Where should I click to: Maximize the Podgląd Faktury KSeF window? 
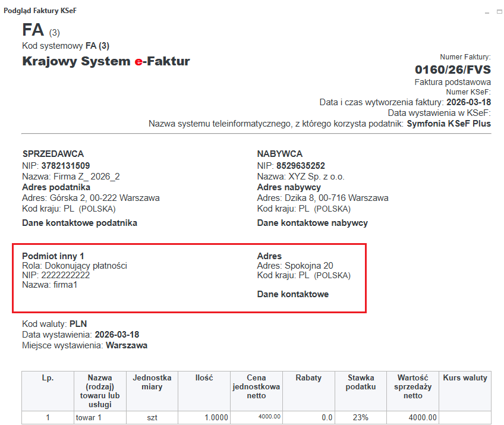(498, 11)
